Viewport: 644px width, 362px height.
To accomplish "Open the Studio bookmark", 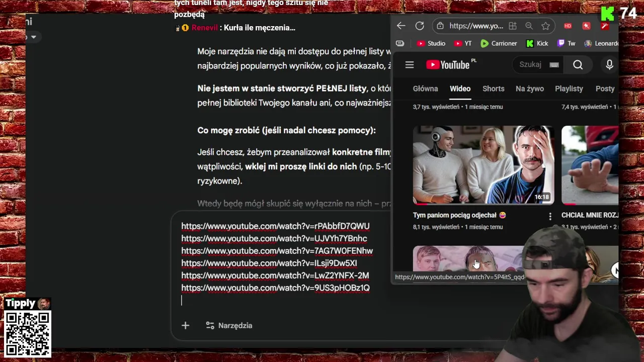I will 431,43.
